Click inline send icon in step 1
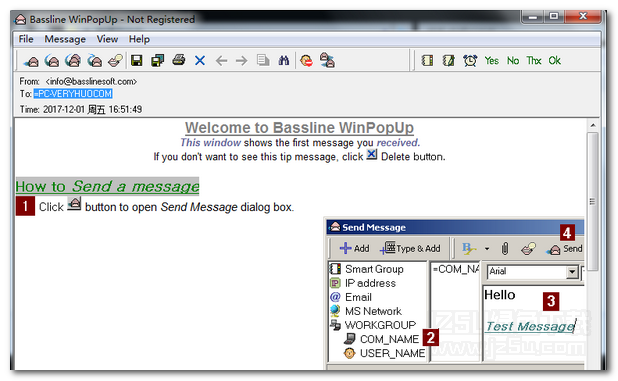This screenshot has width=618, height=381. click(x=74, y=204)
